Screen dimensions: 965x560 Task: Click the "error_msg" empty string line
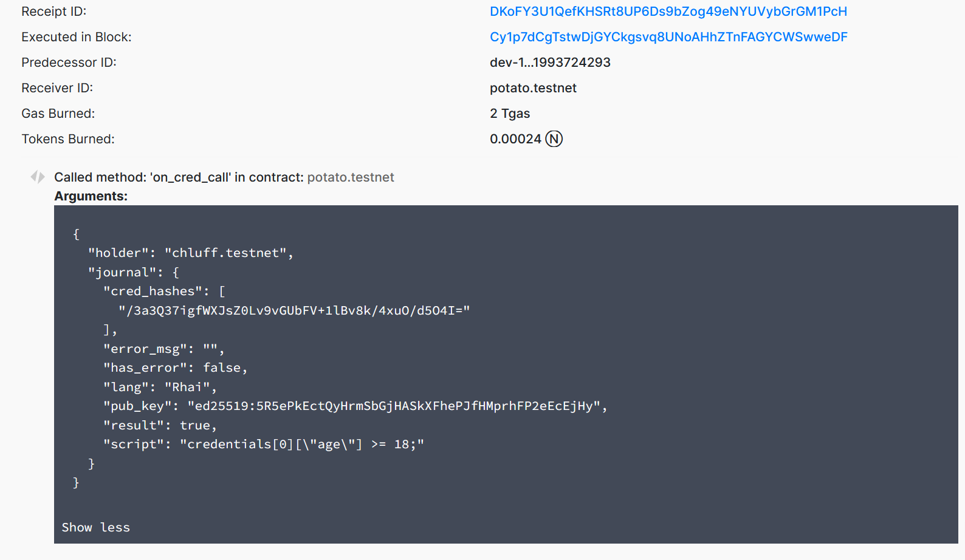163,349
